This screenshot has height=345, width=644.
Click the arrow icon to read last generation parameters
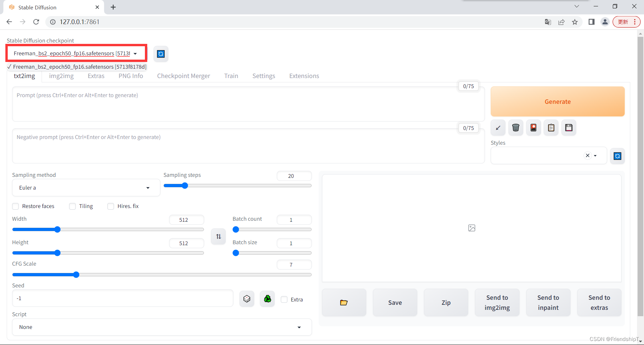(x=498, y=128)
